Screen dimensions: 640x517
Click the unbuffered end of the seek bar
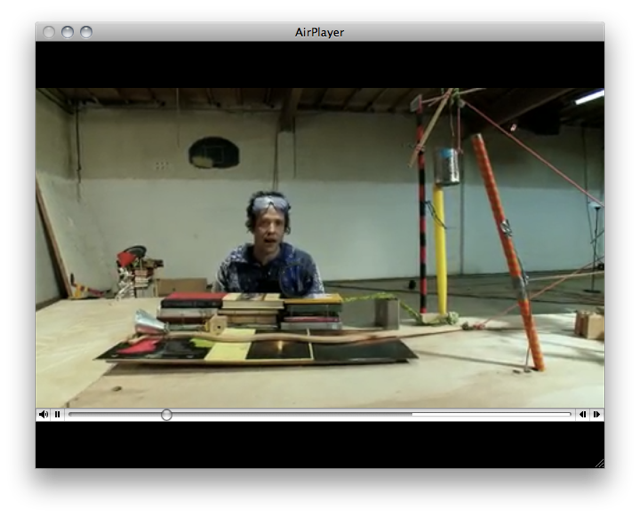pos(491,415)
